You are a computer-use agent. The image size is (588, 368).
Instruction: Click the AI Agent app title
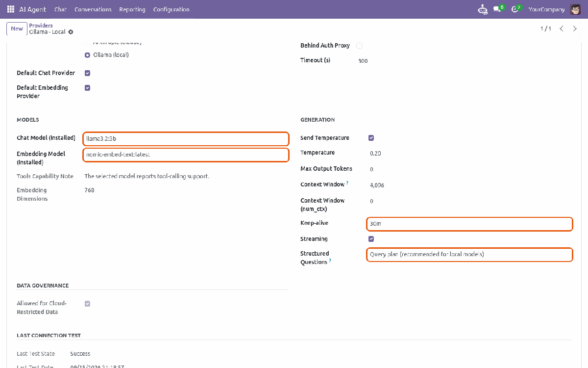click(x=33, y=9)
